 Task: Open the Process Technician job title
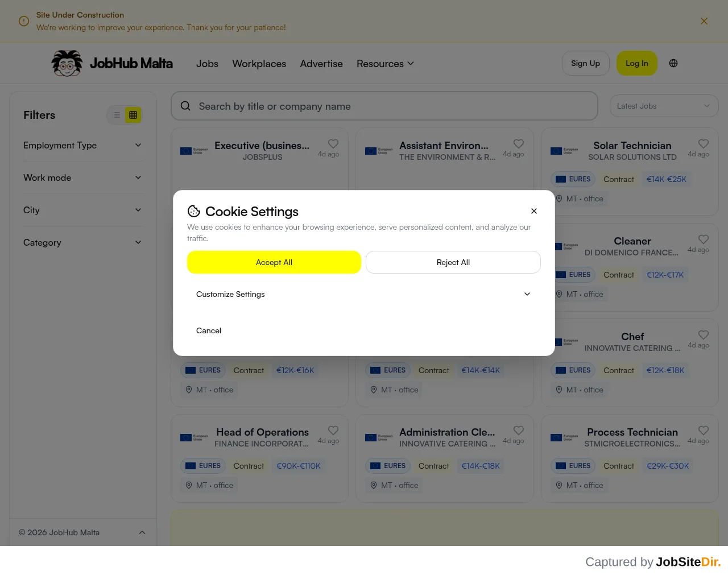[x=632, y=432]
